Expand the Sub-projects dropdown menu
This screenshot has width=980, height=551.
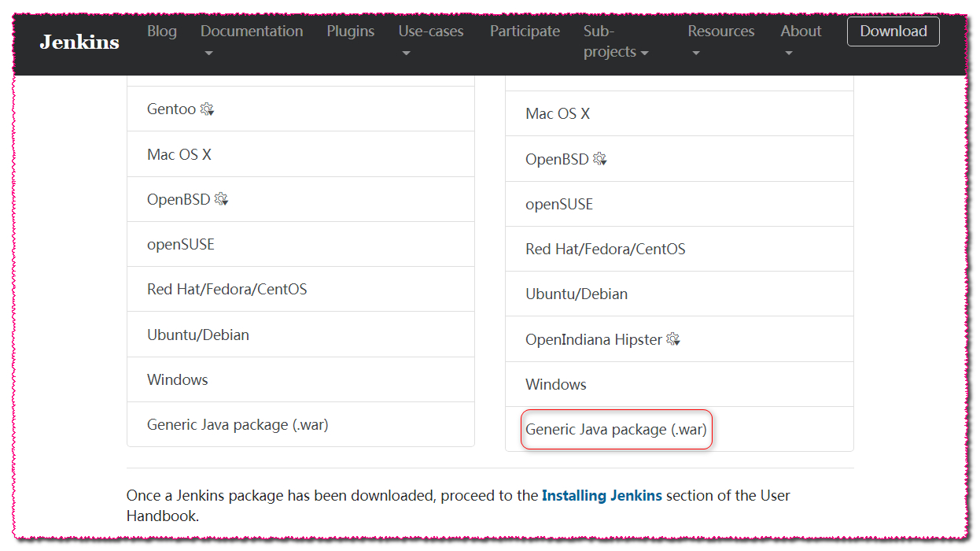point(616,41)
